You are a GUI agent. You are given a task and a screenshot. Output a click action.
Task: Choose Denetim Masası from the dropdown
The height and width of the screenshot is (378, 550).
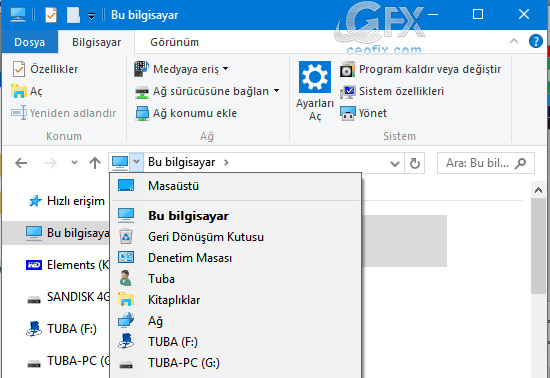coord(236,258)
